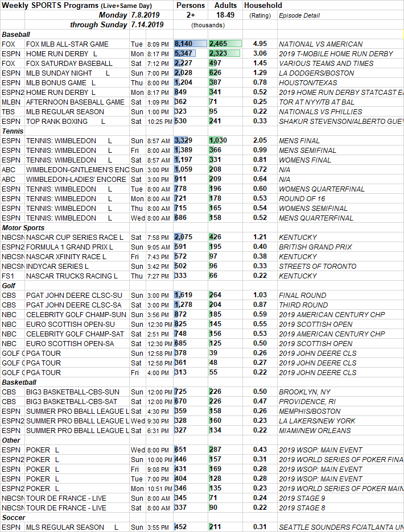Click the 'Persons' column header
404x532 pixels.
point(191,6)
